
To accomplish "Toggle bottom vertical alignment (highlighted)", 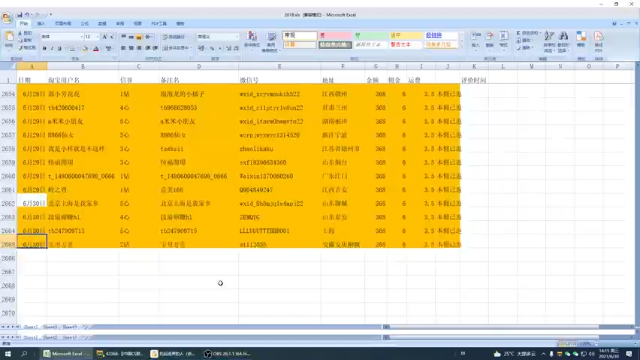I will pyautogui.click(x=139, y=37).
